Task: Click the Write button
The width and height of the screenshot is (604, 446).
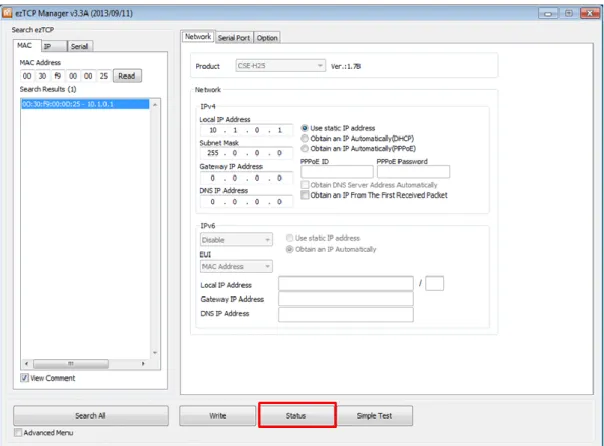Action: click(x=217, y=416)
